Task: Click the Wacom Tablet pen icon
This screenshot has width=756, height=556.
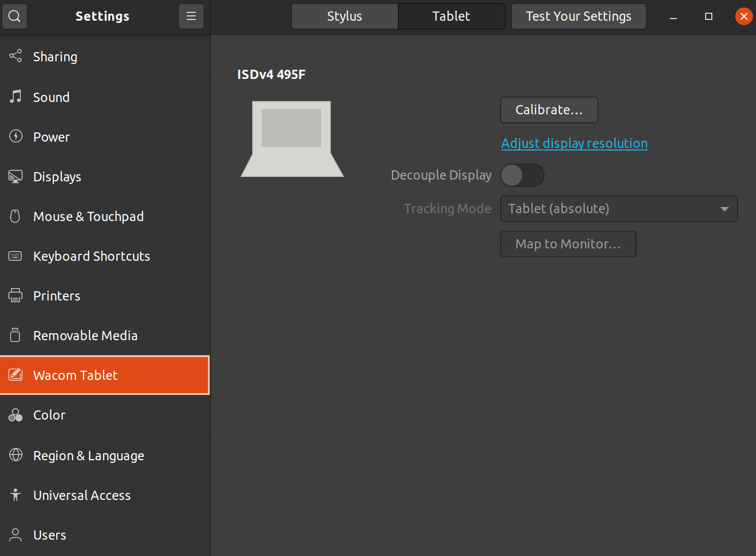Action: [16, 375]
